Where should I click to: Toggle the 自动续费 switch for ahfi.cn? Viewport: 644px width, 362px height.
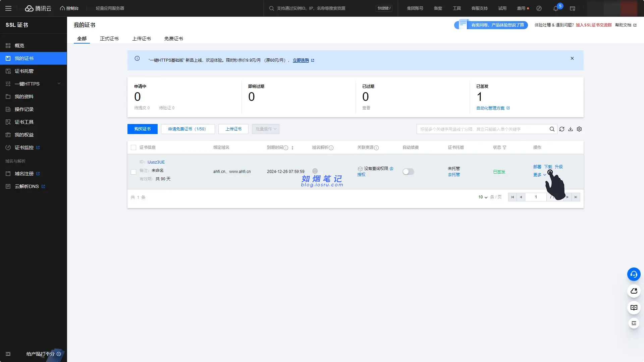pos(408,172)
